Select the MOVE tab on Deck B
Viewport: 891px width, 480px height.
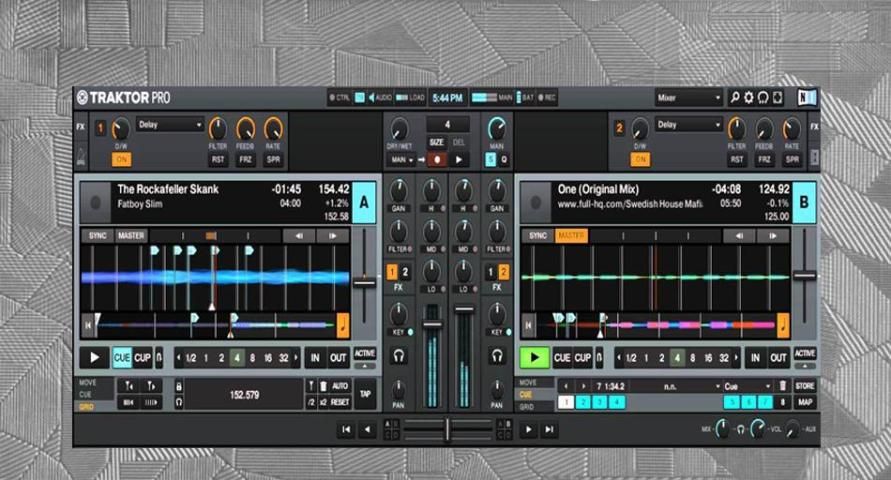(x=528, y=383)
